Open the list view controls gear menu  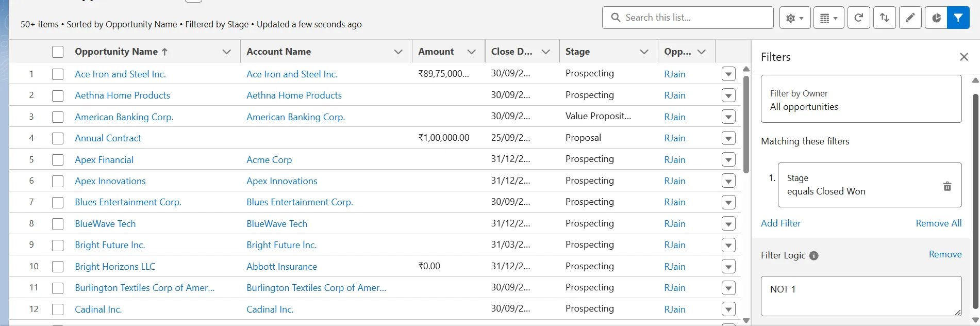tap(794, 18)
